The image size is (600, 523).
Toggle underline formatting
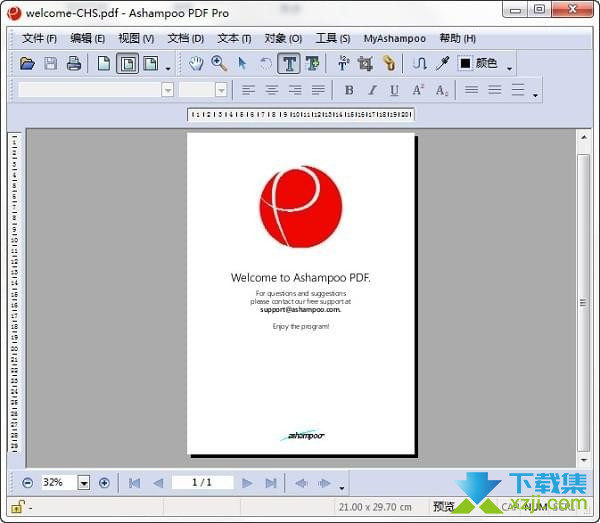coord(395,90)
